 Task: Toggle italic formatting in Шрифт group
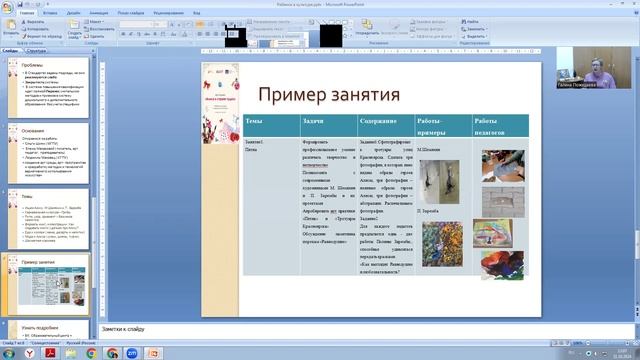coord(131,34)
